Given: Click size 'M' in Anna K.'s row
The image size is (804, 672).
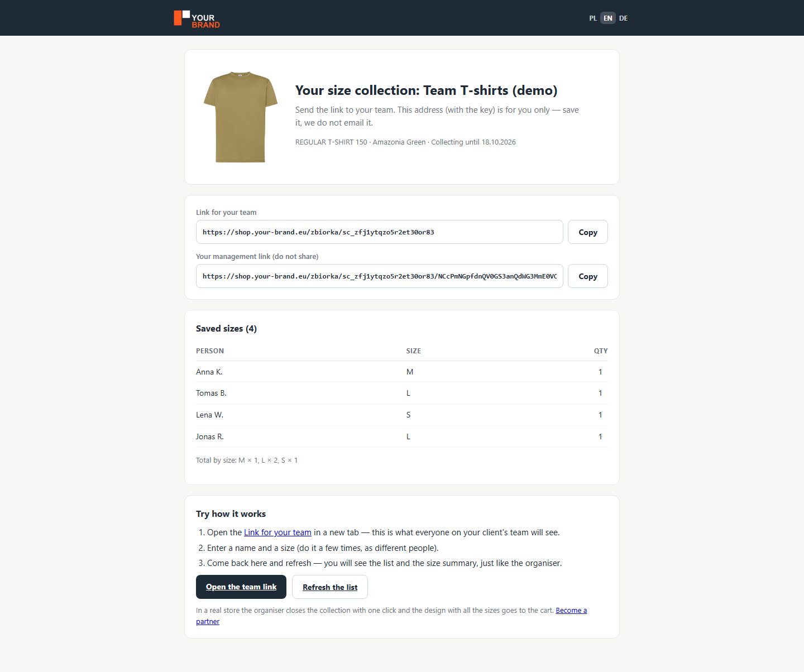Looking at the screenshot, I should 410,372.
